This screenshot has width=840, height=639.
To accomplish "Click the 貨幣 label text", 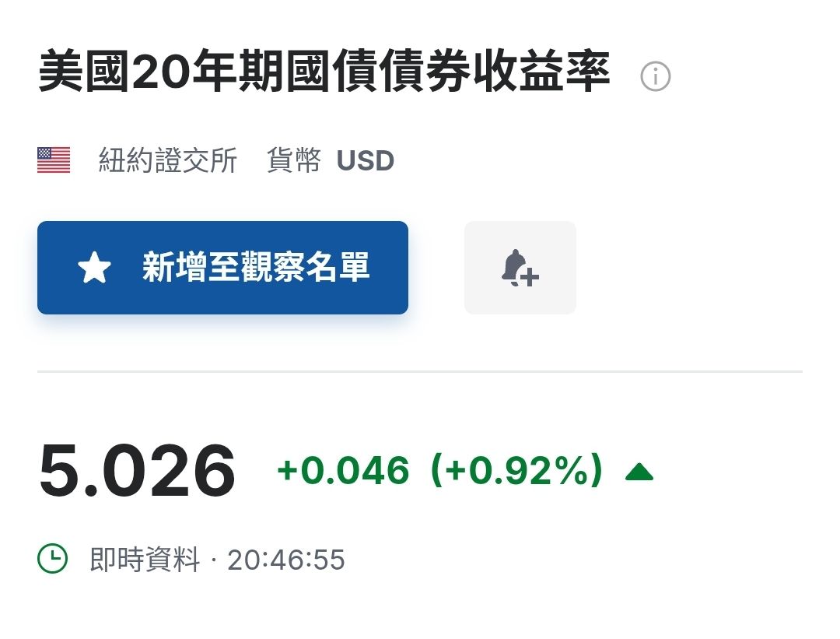I will point(293,160).
